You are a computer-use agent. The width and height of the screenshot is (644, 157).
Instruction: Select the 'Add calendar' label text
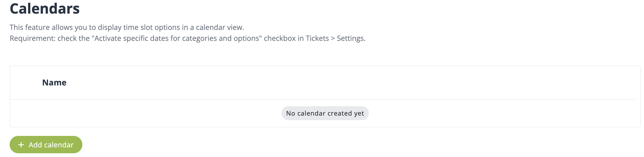[x=51, y=145]
